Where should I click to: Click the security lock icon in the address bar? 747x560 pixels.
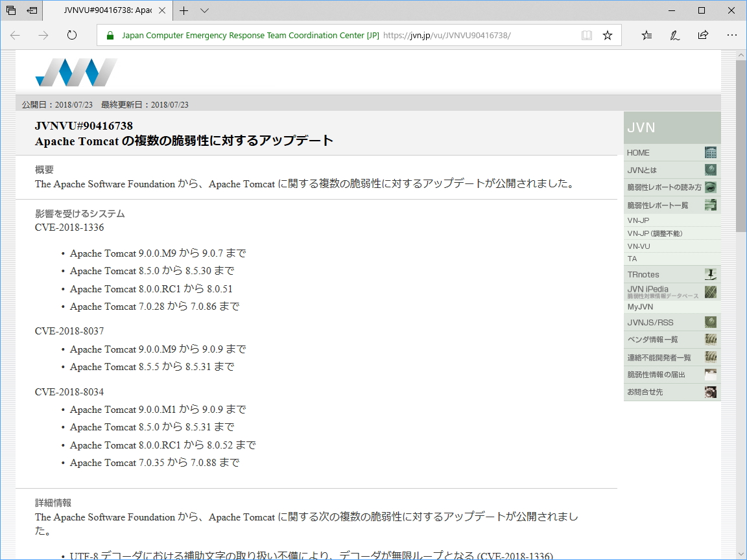tap(109, 35)
